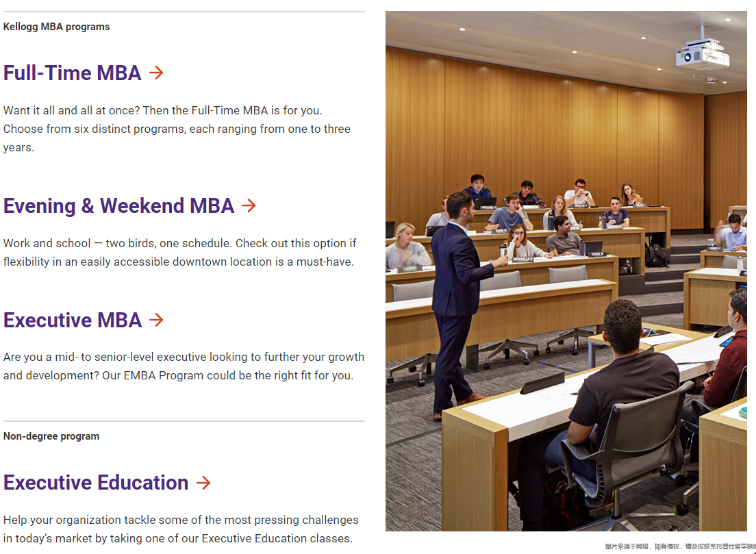Click the arrow icon beside Executive MBA

coord(156,320)
